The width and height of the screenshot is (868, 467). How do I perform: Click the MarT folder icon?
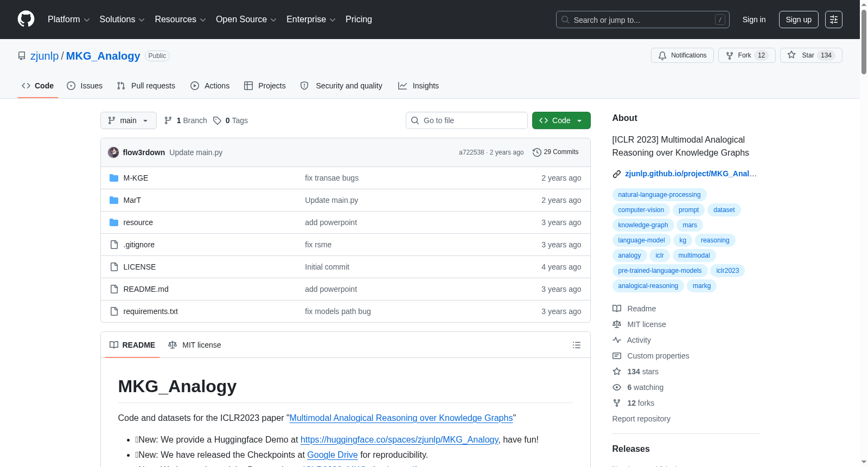114,200
